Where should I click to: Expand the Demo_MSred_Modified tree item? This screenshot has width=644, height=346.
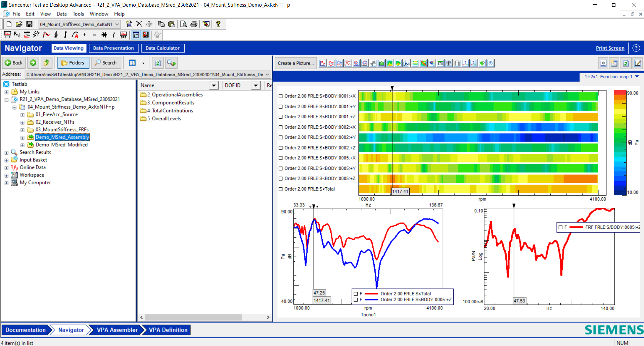(22, 145)
